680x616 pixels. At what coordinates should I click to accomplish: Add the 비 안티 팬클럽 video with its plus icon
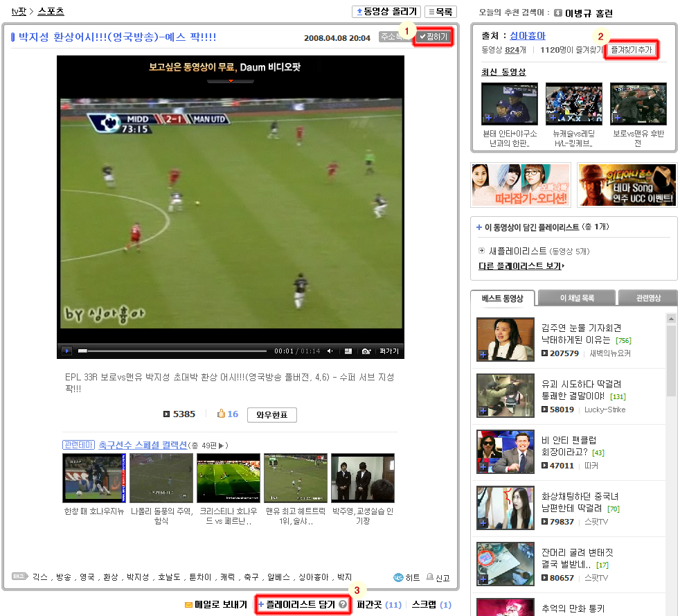point(483,467)
